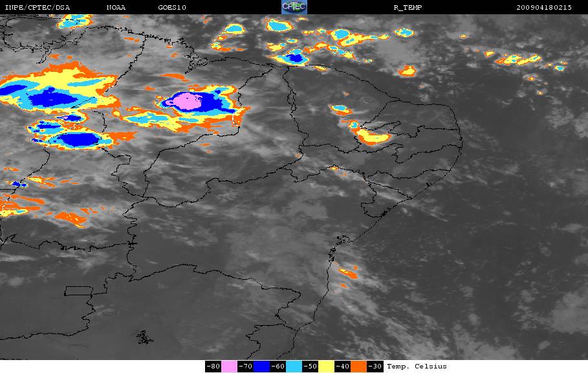Click the -30 legend value label
Screen dimensions: 588x373
click(x=375, y=367)
